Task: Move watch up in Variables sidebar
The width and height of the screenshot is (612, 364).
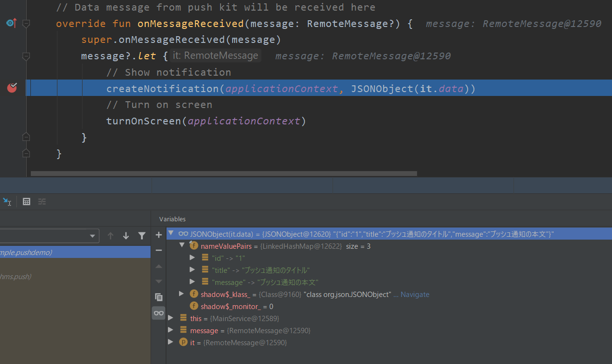Action: point(159,266)
